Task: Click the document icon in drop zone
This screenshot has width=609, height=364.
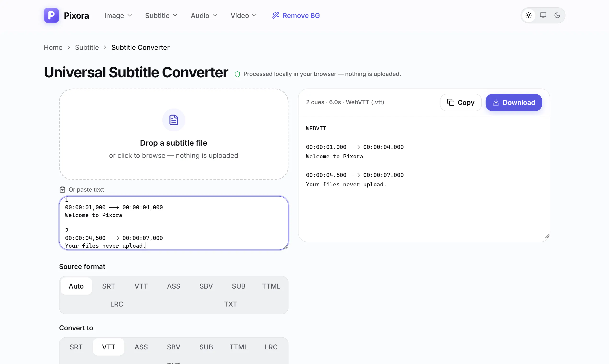Action: tap(174, 120)
